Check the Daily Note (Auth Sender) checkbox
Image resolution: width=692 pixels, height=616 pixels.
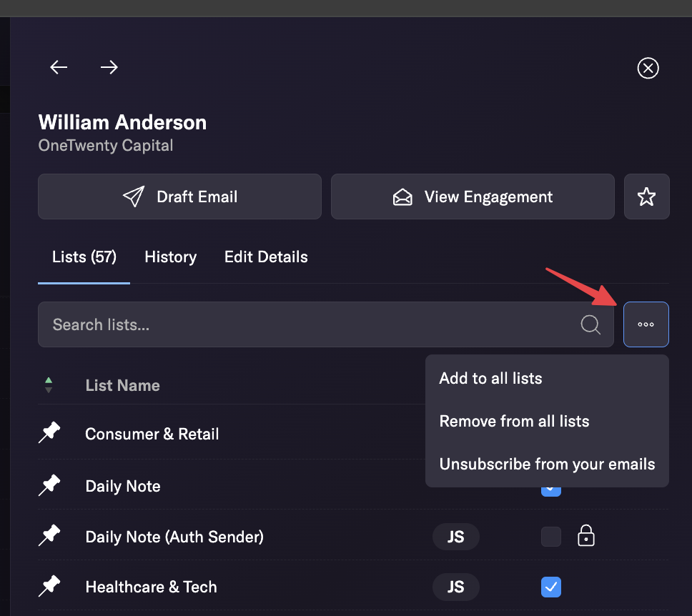[551, 537]
